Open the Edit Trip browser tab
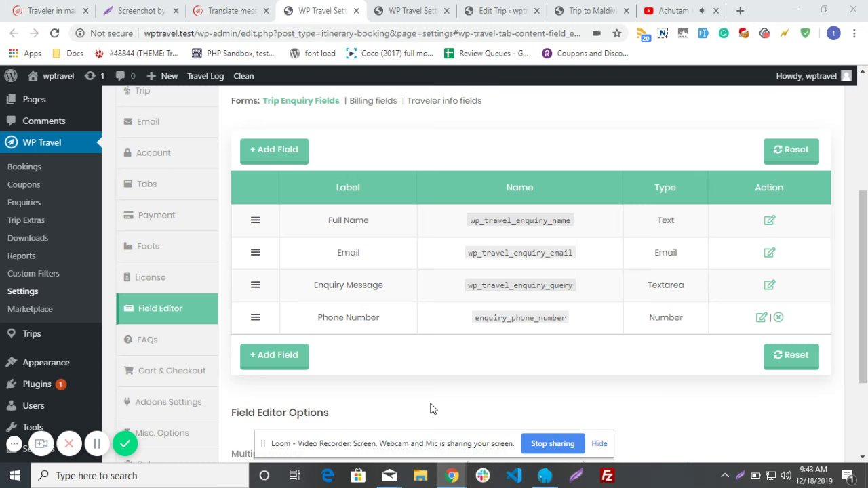The image size is (868, 488). pos(502,11)
